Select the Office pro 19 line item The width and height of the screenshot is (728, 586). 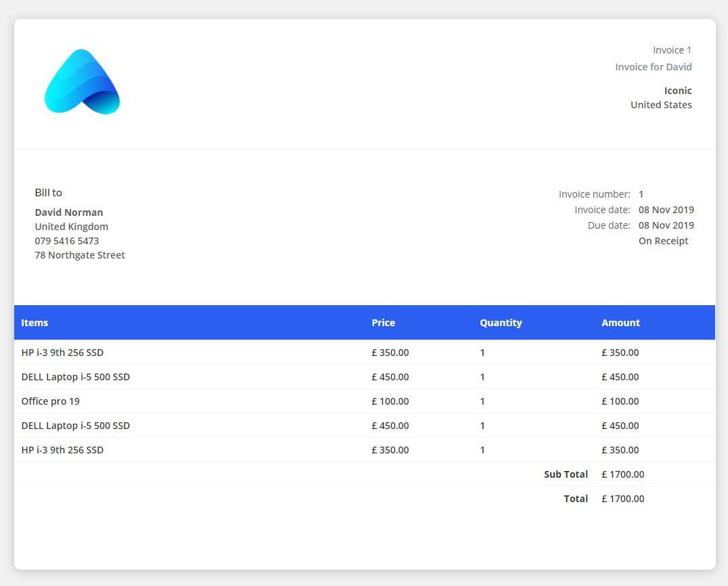(x=50, y=401)
